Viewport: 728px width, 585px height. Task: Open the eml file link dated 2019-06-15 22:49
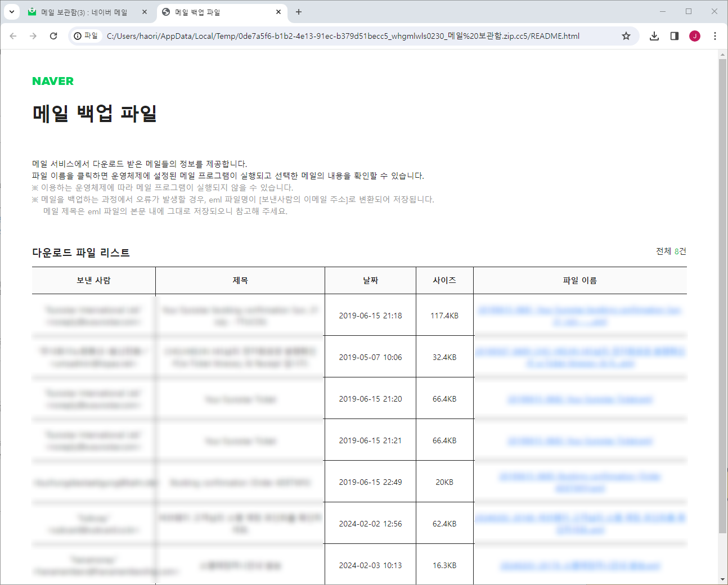pyautogui.click(x=579, y=481)
